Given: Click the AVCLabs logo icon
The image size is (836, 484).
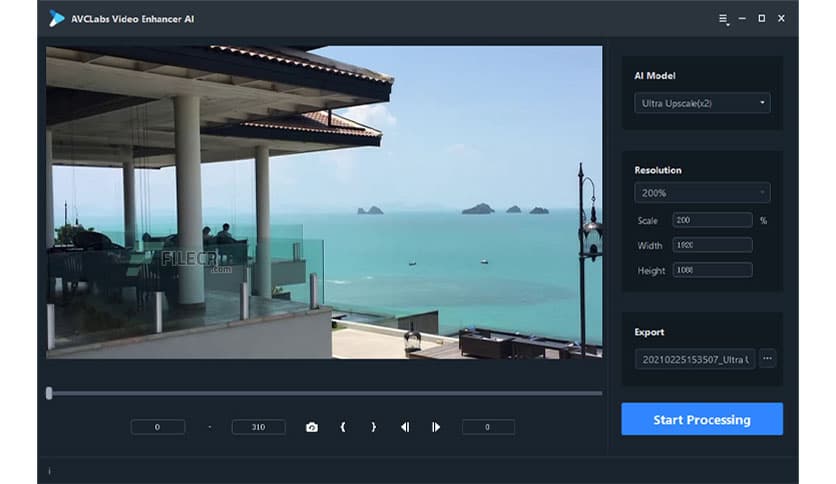Looking at the screenshot, I should click(57, 19).
